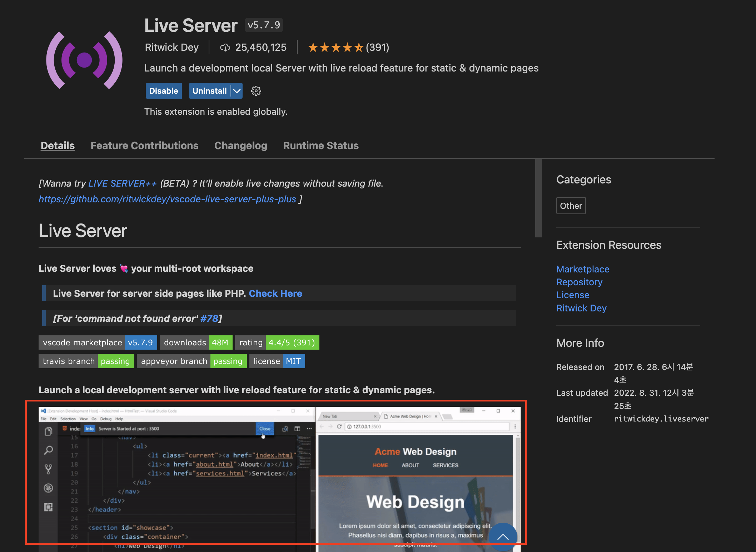Open the Repository link
The image size is (756, 552).
tap(579, 282)
